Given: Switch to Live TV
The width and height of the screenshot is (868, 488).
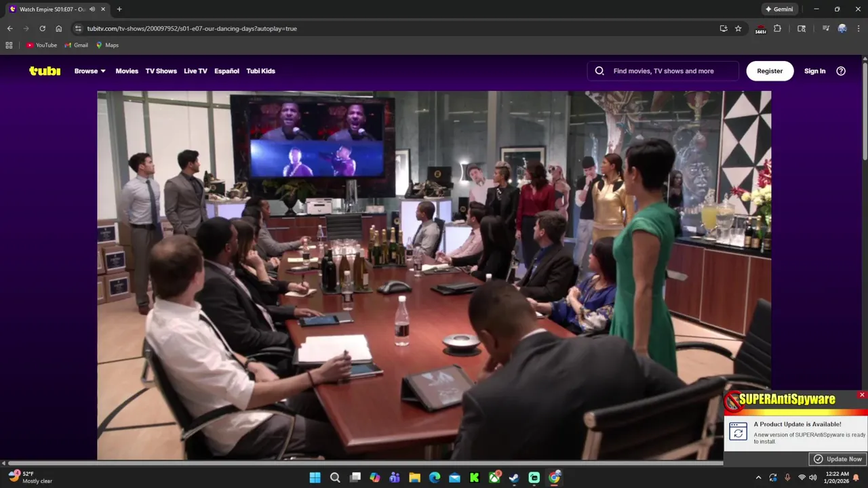Looking at the screenshot, I should [195, 71].
